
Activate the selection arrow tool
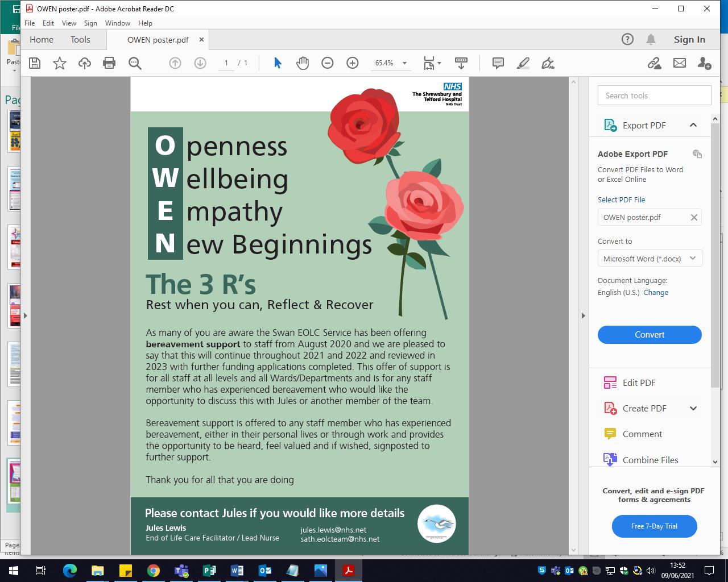278,63
